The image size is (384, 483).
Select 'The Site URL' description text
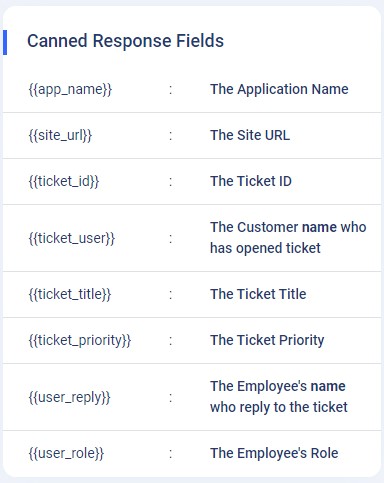250,135
